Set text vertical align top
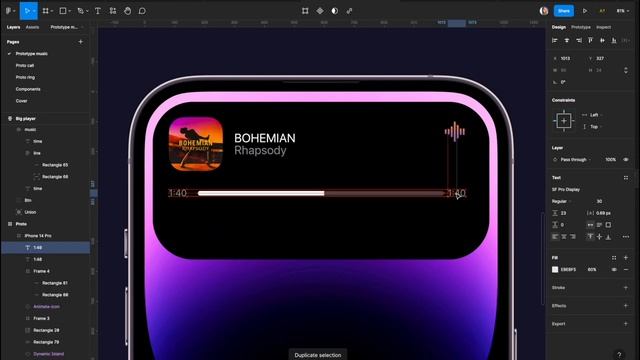This screenshot has height=360, width=640. (590, 237)
